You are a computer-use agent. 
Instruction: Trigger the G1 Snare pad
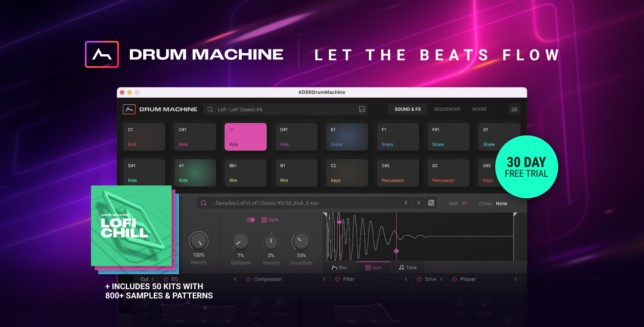click(499, 137)
